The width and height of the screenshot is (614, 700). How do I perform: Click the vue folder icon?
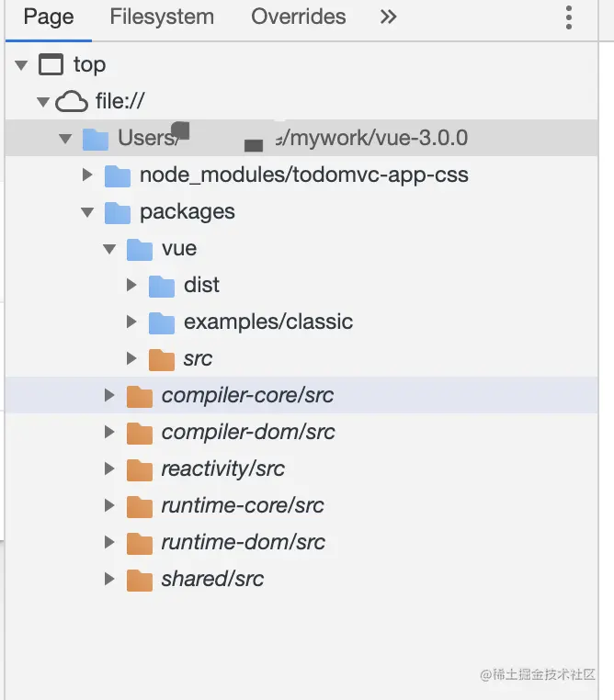click(x=140, y=249)
